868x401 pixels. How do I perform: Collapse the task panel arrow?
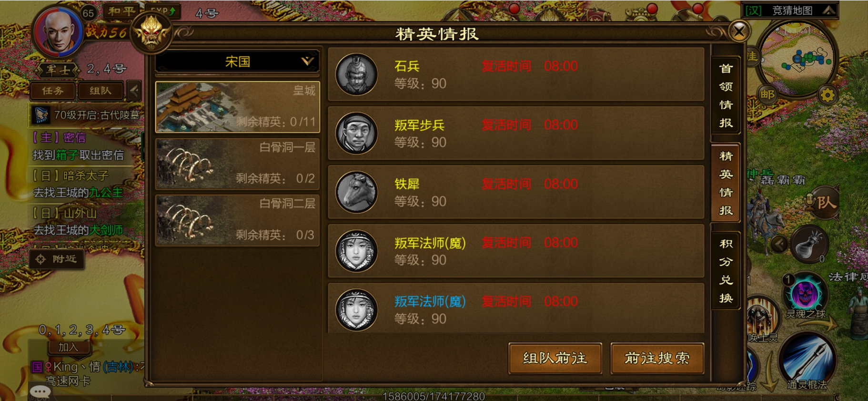(x=134, y=91)
